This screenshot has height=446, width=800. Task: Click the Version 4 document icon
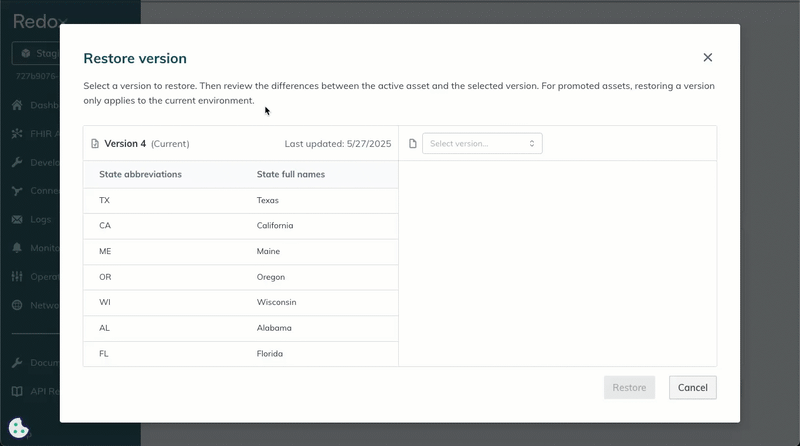tap(95, 144)
